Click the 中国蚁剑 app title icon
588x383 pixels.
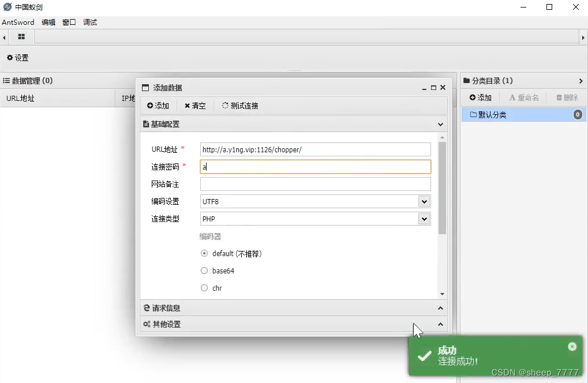point(7,7)
